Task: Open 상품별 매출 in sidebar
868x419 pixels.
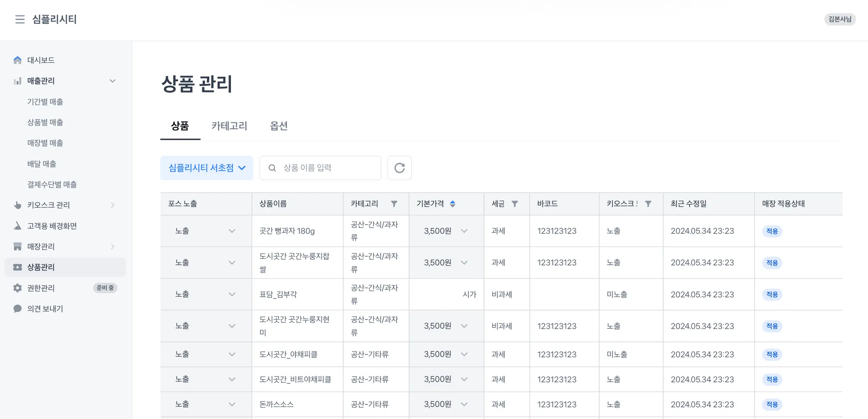Action: pyautogui.click(x=45, y=122)
